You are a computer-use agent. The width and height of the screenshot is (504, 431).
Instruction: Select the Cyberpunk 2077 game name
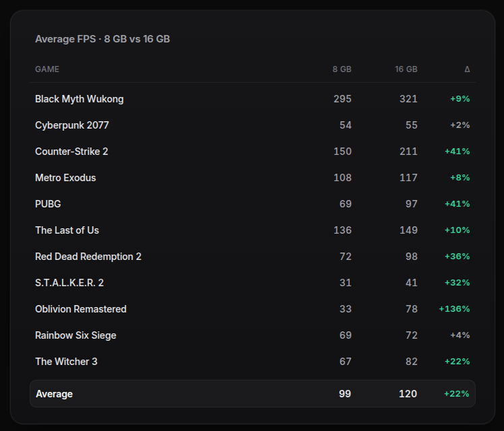tap(72, 125)
